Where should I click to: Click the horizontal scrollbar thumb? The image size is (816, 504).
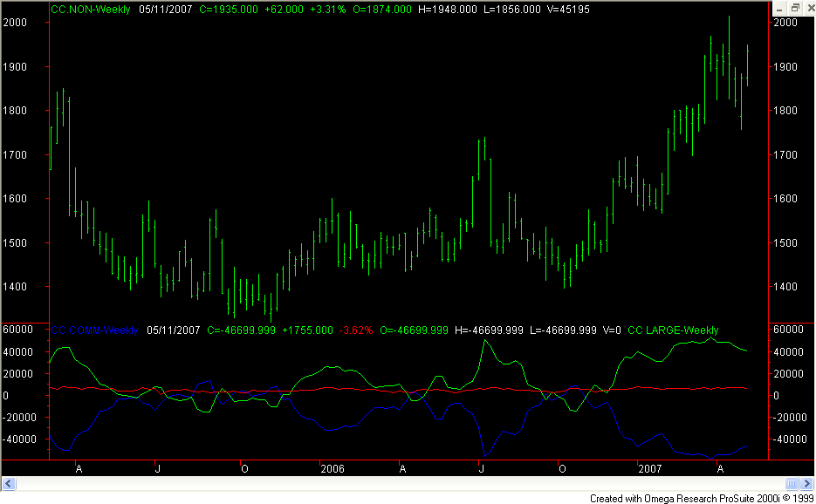pyautogui.click(x=792, y=484)
